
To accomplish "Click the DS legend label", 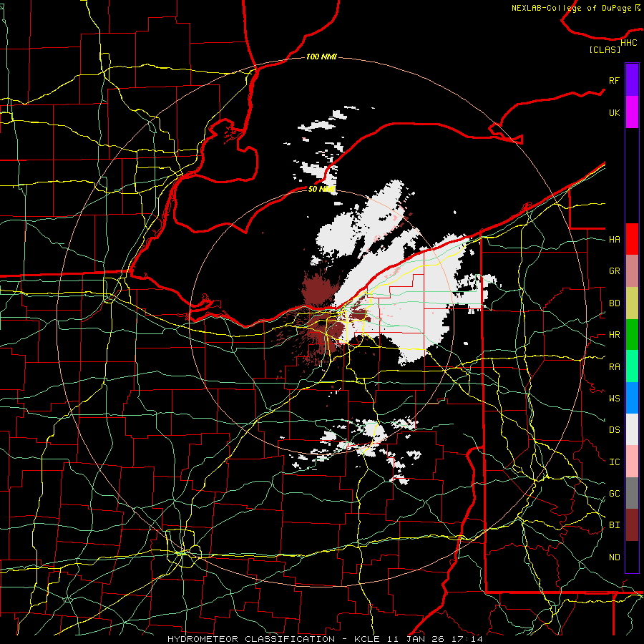I will (615, 430).
